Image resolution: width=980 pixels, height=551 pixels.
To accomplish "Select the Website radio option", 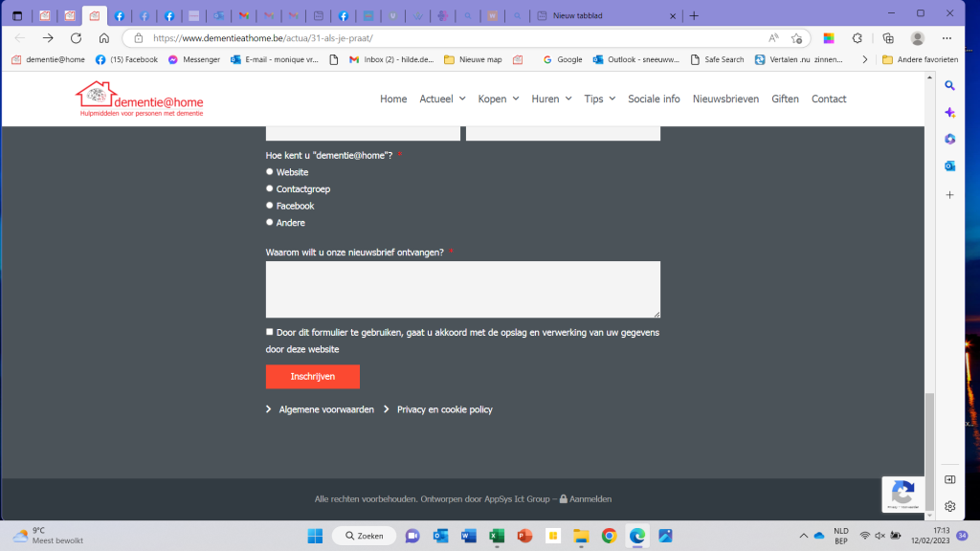I will pos(270,172).
